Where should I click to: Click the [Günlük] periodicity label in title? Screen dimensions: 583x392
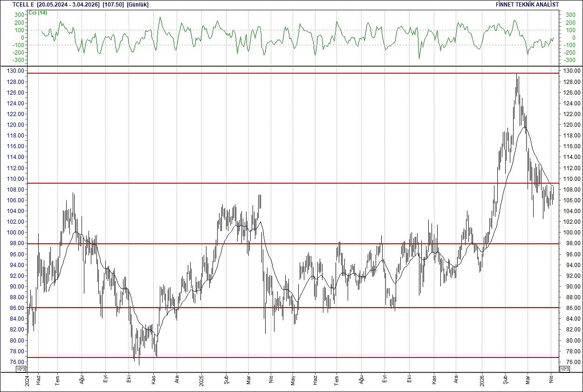(136, 4)
